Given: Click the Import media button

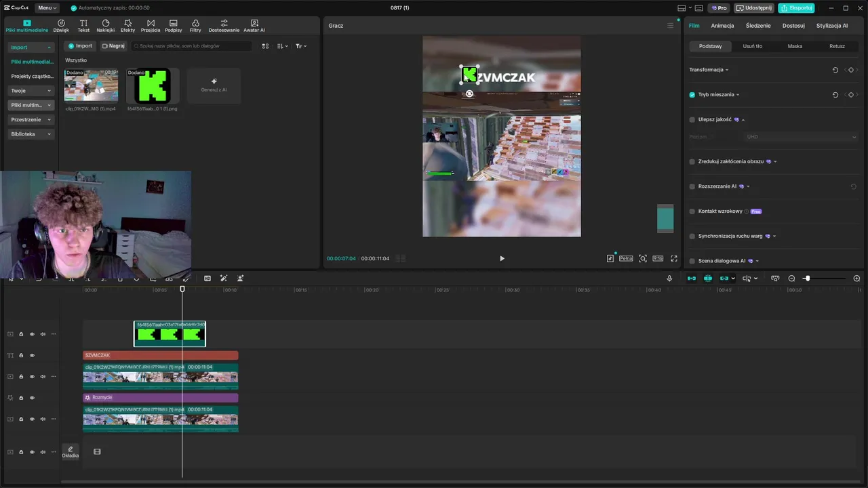Looking at the screenshot, I should coord(80,46).
